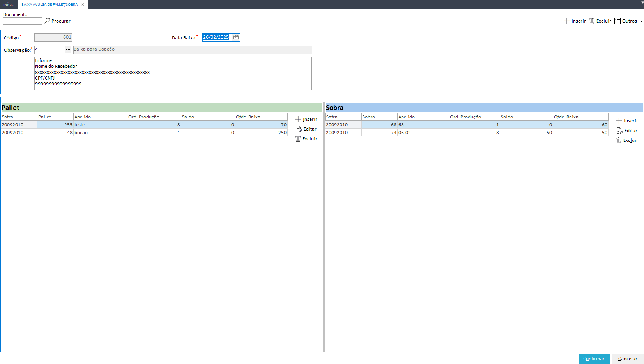Click Qtde. Baixa header in Pallet table
Viewport: 644px width, 364px height.
pos(261,117)
